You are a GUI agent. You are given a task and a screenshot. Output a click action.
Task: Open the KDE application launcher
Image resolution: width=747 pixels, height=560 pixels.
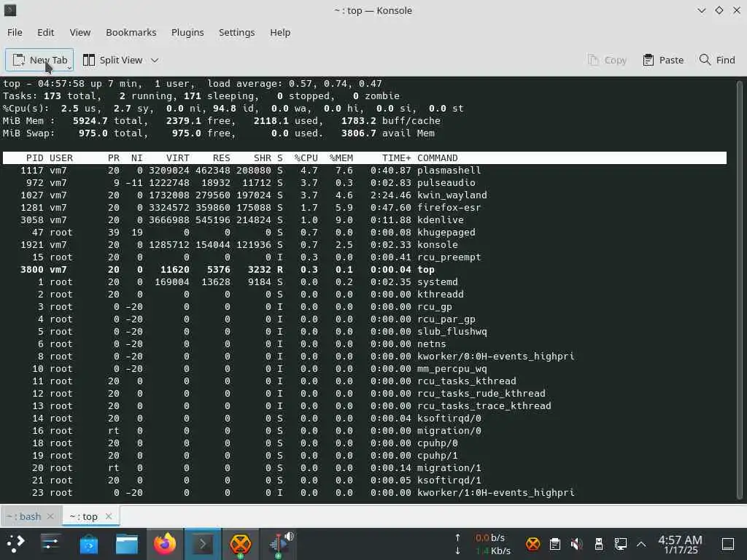point(16,544)
